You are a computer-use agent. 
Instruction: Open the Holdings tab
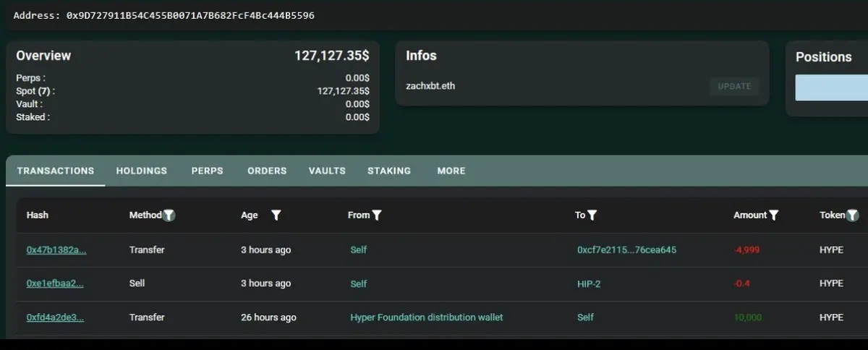pyautogui.click(x=142, y=171)
